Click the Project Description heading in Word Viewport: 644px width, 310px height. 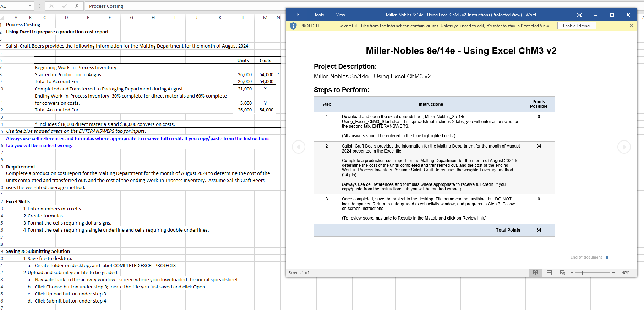pos(345,66)
